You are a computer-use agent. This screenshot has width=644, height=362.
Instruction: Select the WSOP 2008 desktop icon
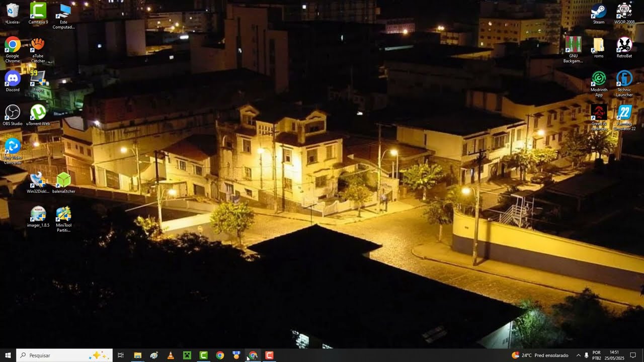pyautogui.click(x=624, y=14)
